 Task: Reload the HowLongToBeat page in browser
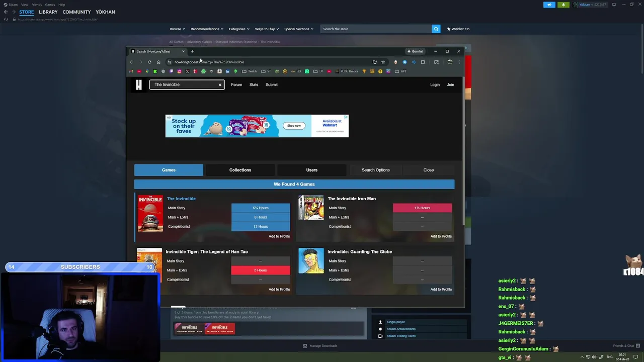coord(149,62)
